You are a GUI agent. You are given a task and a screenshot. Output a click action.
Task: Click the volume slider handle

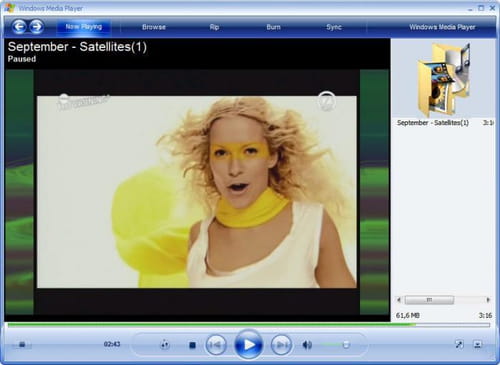346,345
